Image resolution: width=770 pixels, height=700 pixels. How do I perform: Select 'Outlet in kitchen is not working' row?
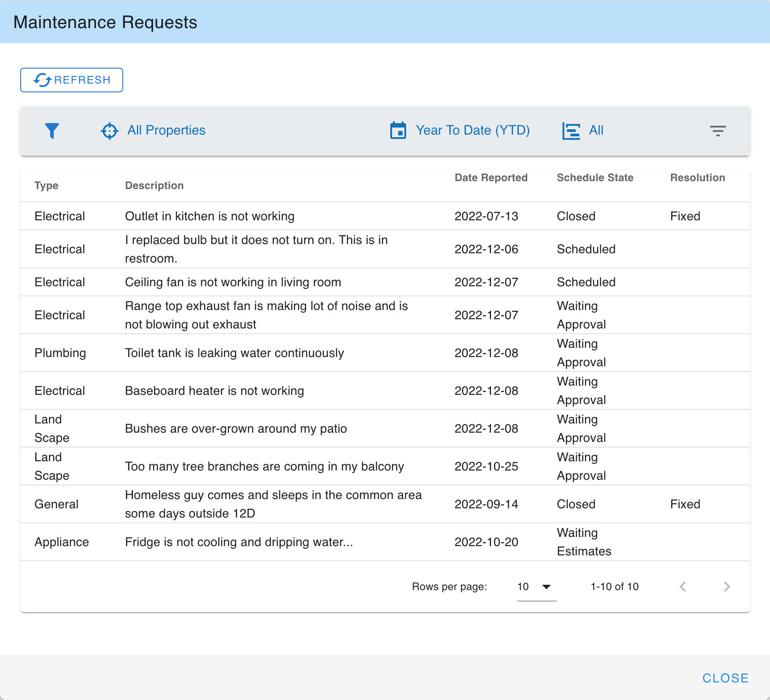(x=385, y=216)
